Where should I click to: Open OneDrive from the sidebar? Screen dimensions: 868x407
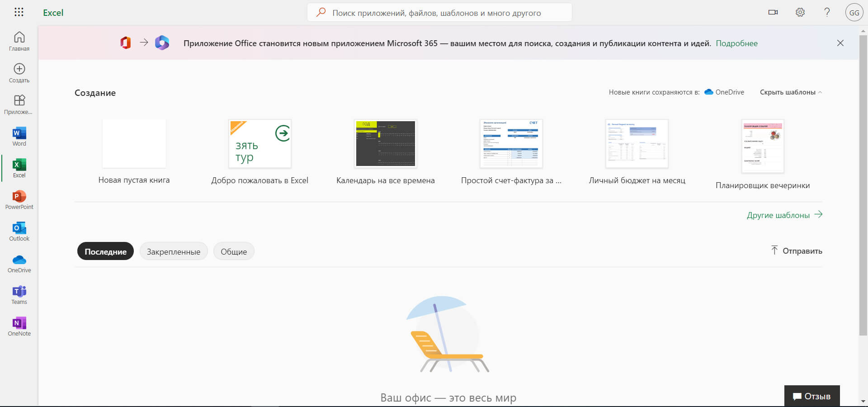[19, 263]
